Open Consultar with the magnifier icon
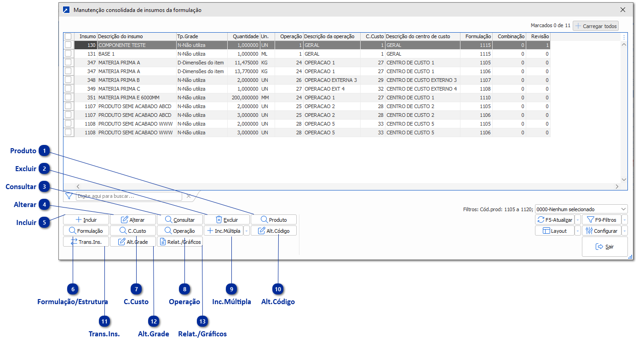The image size is (644, 346). [179, 220]
